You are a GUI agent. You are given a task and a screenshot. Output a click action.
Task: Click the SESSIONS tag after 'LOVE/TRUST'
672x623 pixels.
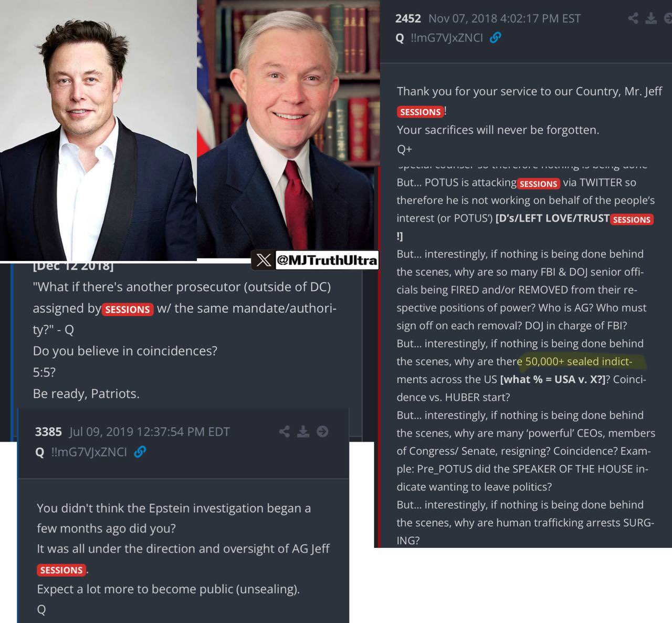point(632,220)
